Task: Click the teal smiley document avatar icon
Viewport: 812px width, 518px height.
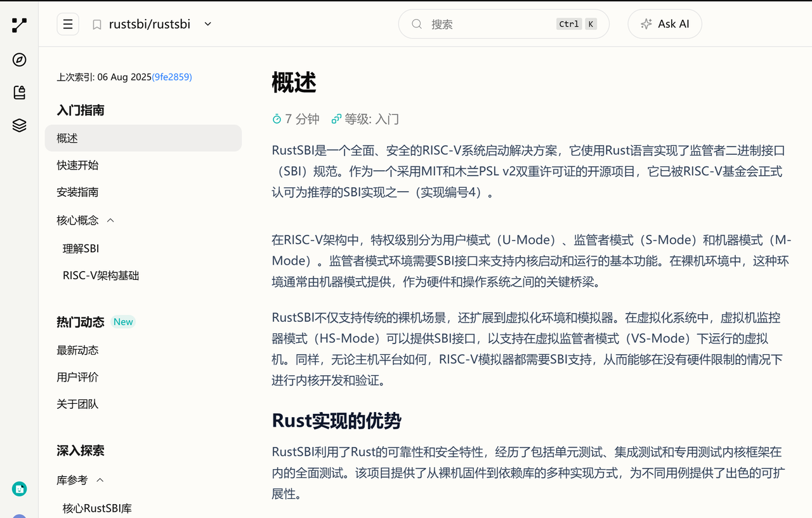Action: tap(20, 489)
